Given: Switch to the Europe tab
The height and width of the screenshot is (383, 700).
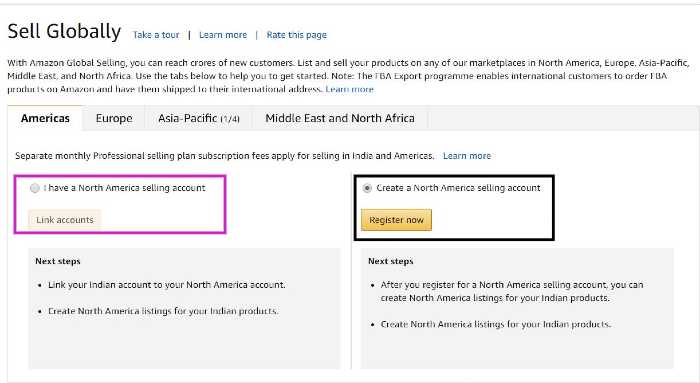Looking at the screenshot, I should tap(114, 118).
